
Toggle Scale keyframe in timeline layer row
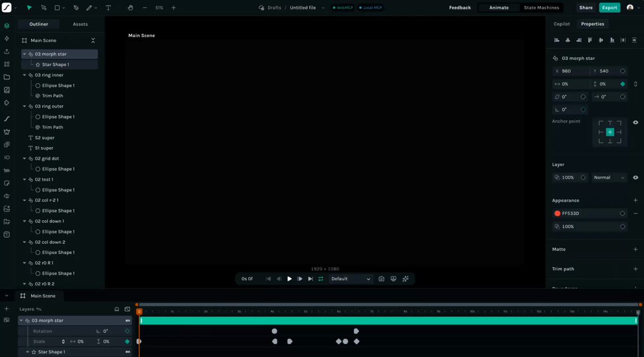[x=127, y=341]
